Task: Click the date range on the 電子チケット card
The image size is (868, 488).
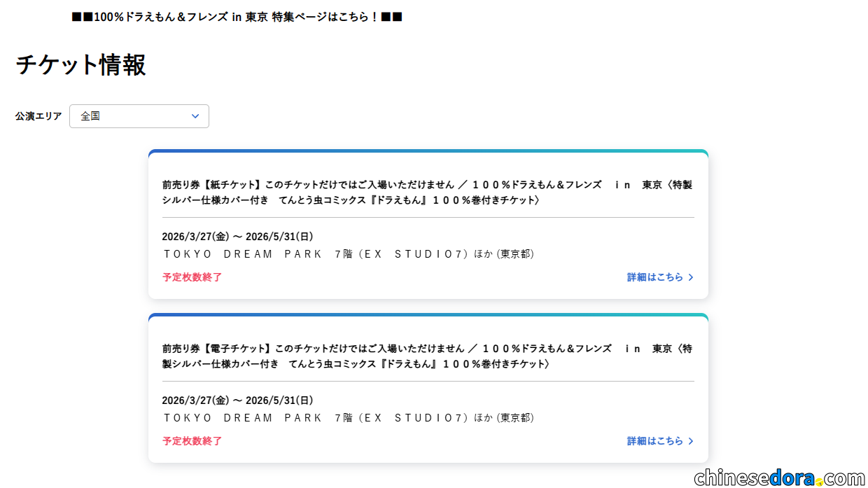Action: pos(237,400)
